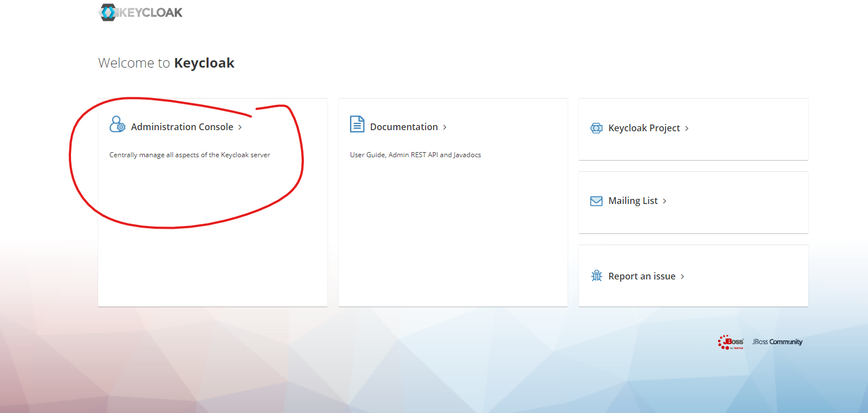This screenshot has height=413, width=868.
Task: Click the JBoss by Red Hat logo
Action: coord(731,342)
